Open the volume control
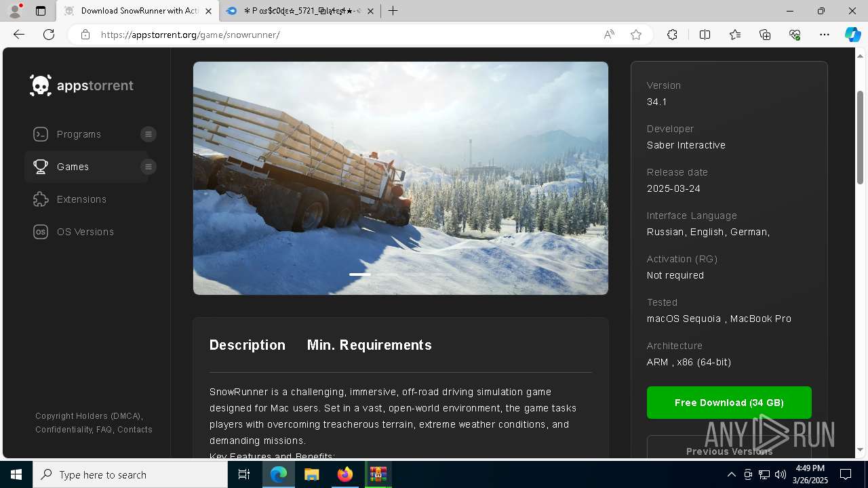 tap(781, 474)
